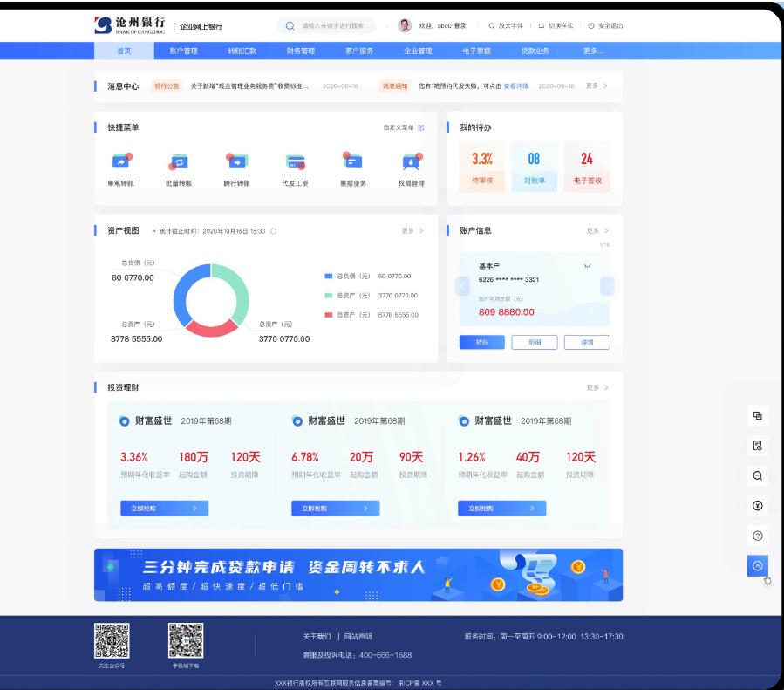Click the zoom-out magnifier icon in right sidebar
784x690 pixels.
(x=758, y=475)
